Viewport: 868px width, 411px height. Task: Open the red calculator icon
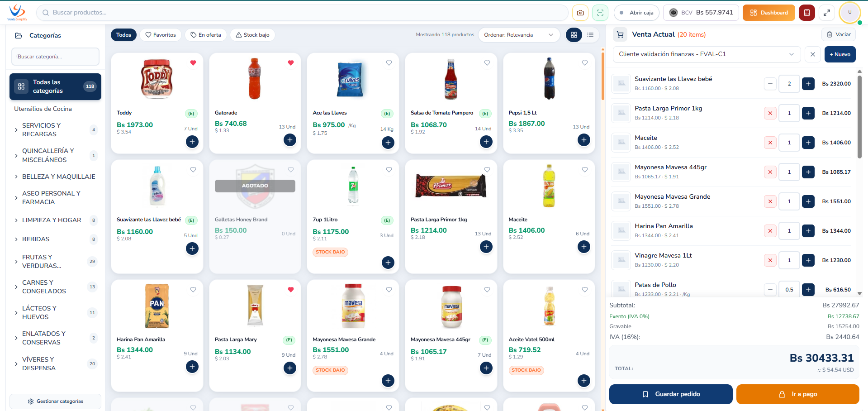[x=807, y=13]
